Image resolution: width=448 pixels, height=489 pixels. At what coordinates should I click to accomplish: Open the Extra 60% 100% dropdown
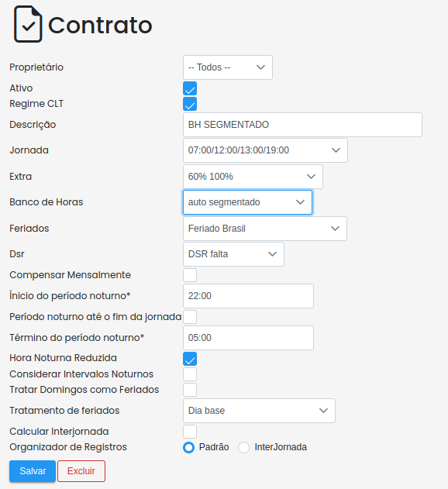[x=253, y=177]
